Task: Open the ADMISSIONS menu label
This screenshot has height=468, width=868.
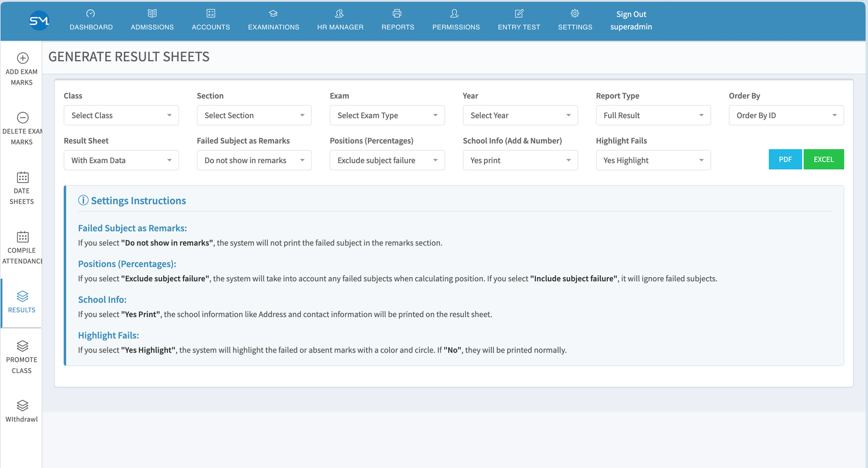Action: (152, 27)
